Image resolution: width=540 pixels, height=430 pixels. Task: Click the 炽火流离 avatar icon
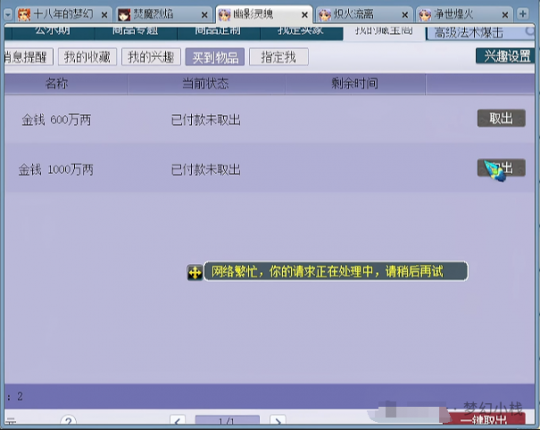[x=325, y=14]
